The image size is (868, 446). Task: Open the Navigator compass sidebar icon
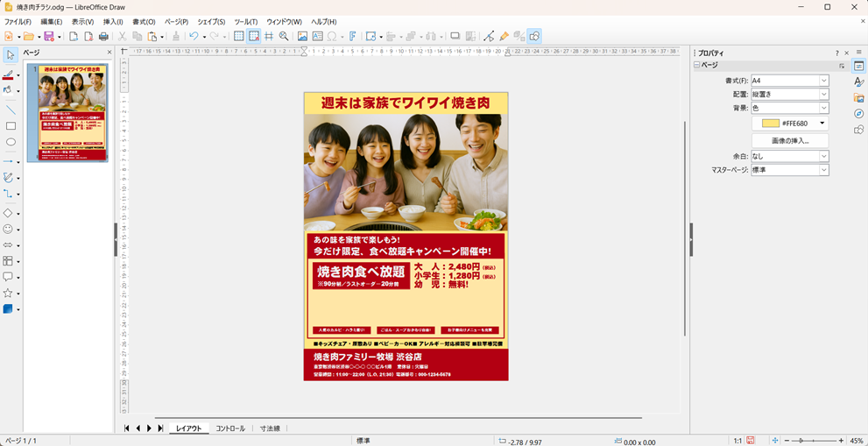pos(858,114)
